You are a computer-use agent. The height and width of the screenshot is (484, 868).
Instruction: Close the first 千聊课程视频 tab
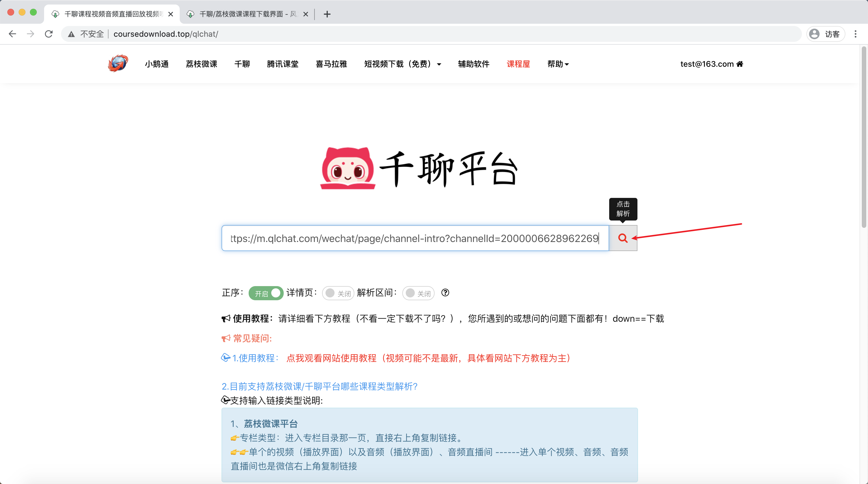tap(170, 14)
